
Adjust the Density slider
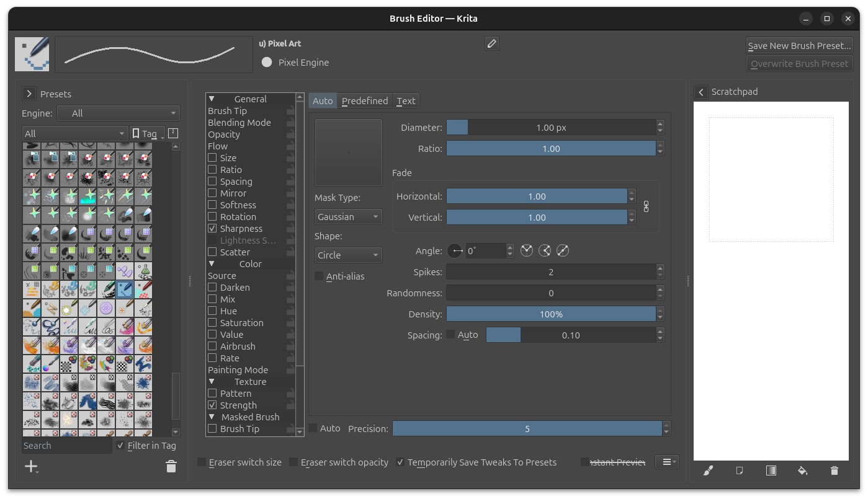click(x=551, y=314)
